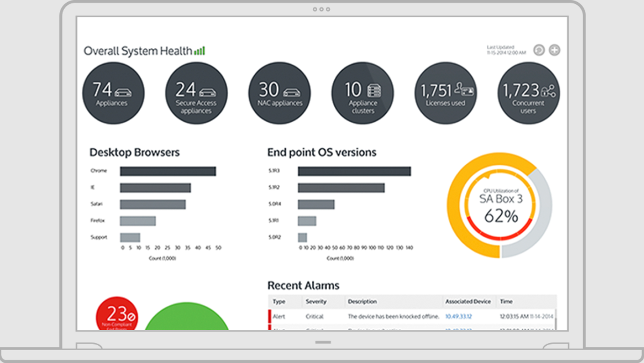The image size is (644, 363).
Task: Click the red 23 Non-Compliant badge
Action: [x=117, y=314]
